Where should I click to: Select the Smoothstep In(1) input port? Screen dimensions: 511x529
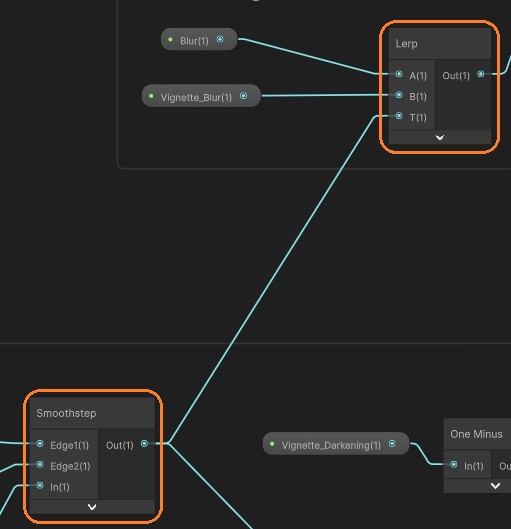40,485
